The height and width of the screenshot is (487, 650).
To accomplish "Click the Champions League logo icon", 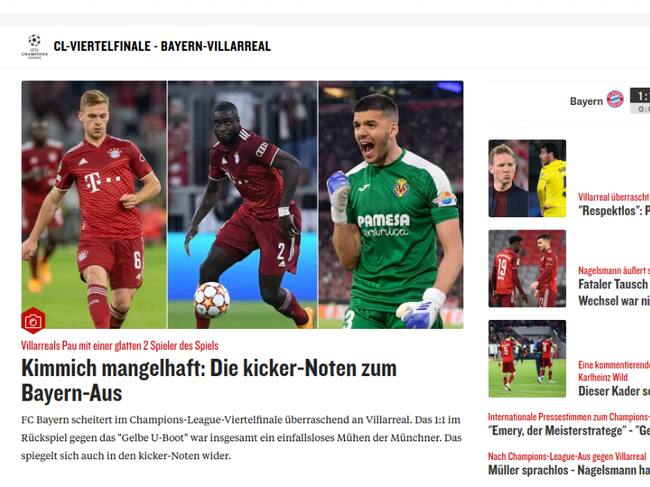I will tap(34, 46).
